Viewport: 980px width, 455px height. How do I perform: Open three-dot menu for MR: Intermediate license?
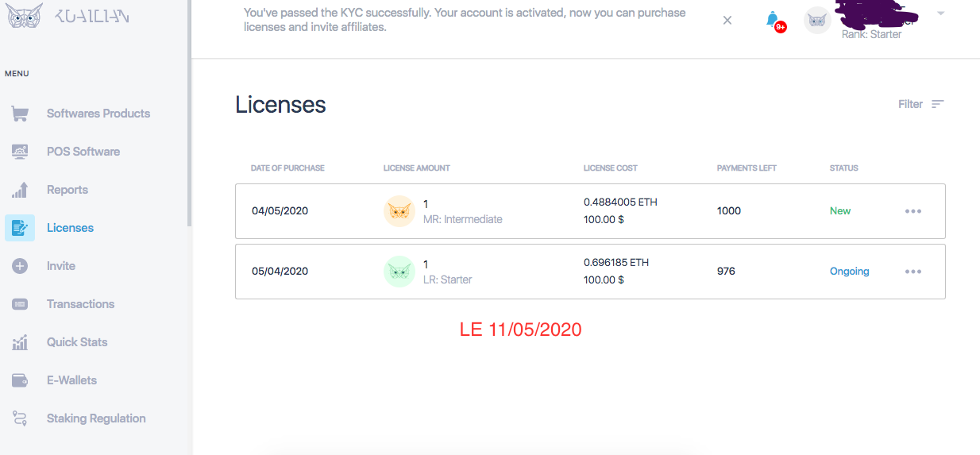[x=913, y=211]
